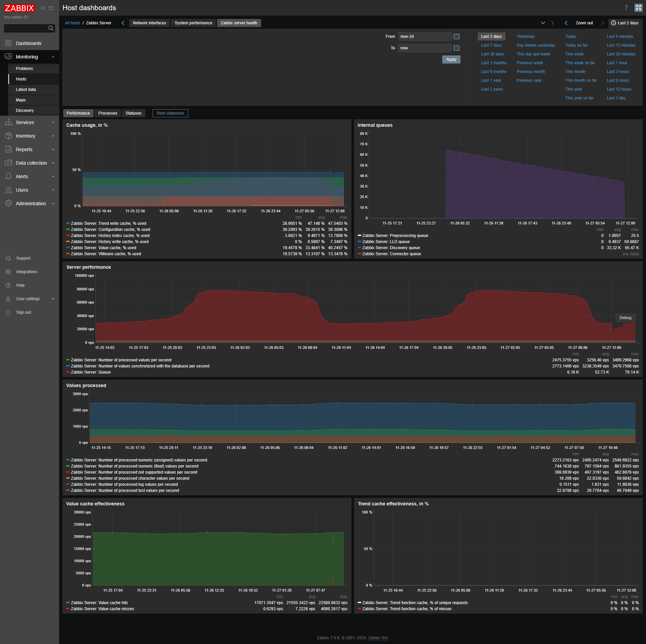Open the All hosts breadcrumb link

(x=72, y=23)
